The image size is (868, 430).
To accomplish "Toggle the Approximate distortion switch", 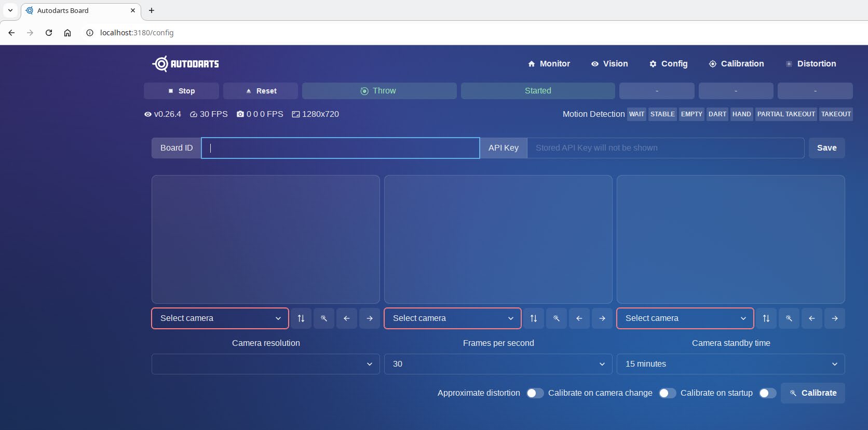I will [535, 393].
